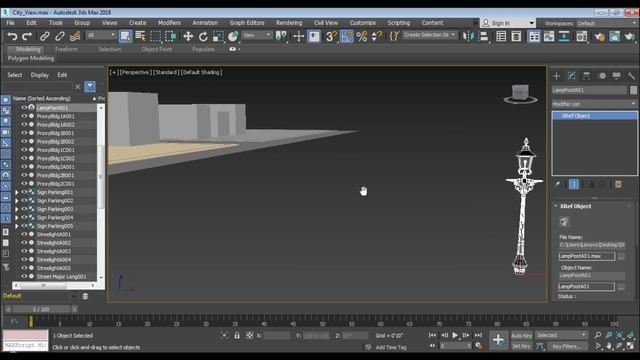Click the ViewCube in the viewport
This screenshot has height=360, width=640.
coord(520,93)
